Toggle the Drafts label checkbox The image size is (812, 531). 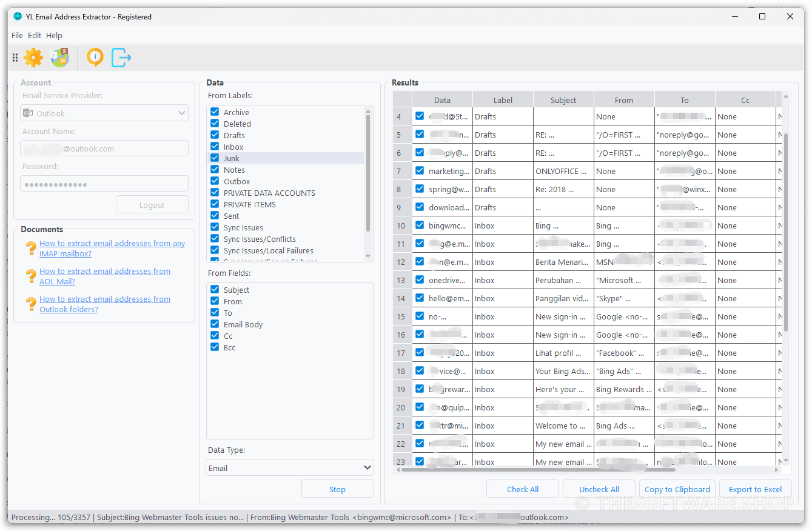(x=215, y=135)
